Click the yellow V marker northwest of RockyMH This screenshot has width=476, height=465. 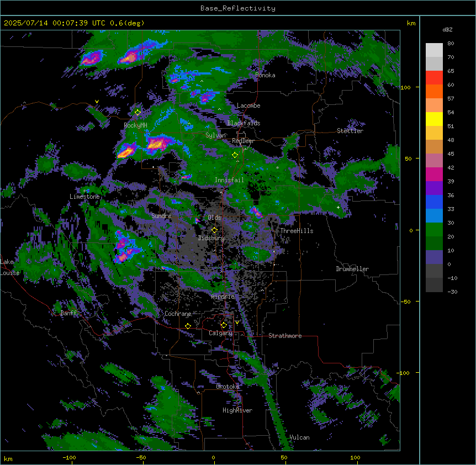tap(97, 102)
